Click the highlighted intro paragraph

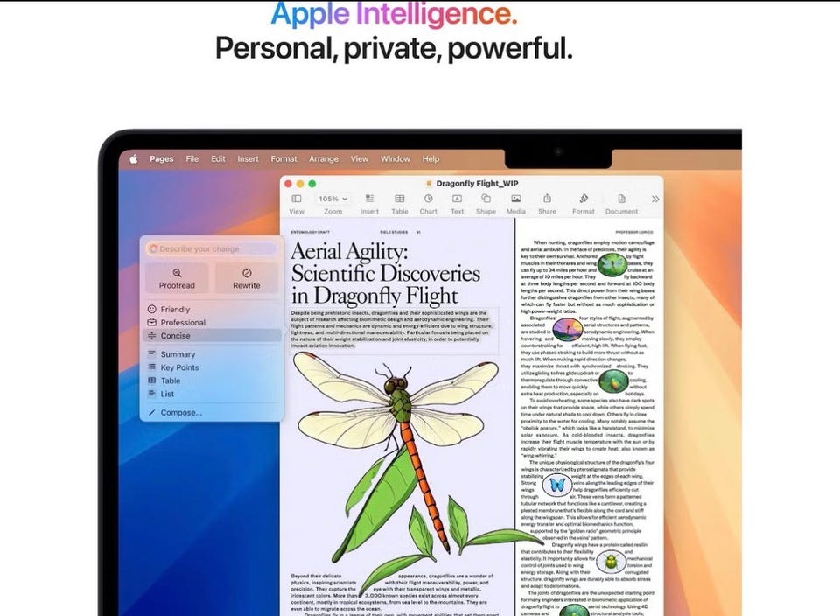pyautogui.click(x=392, y=329)
